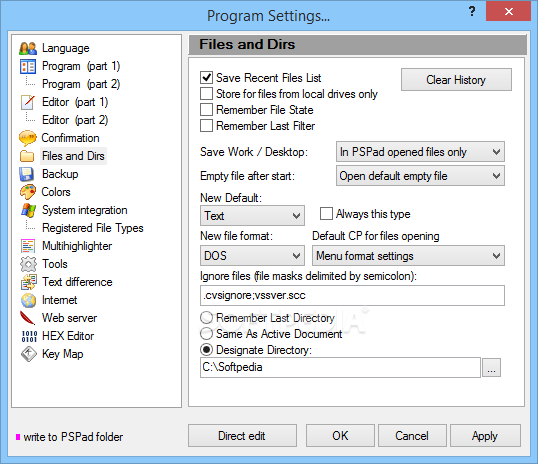Uncheck Save Recent Files List
The image size is (538, 464).
207,78
